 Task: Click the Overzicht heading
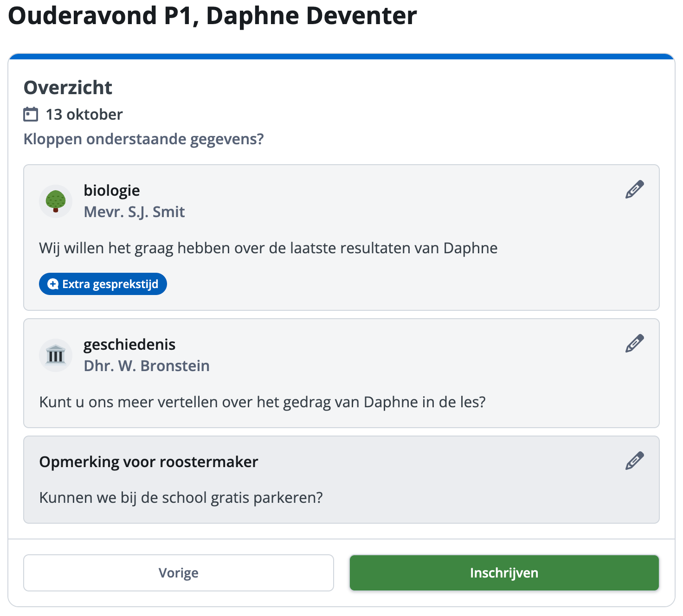click(68, 88)
